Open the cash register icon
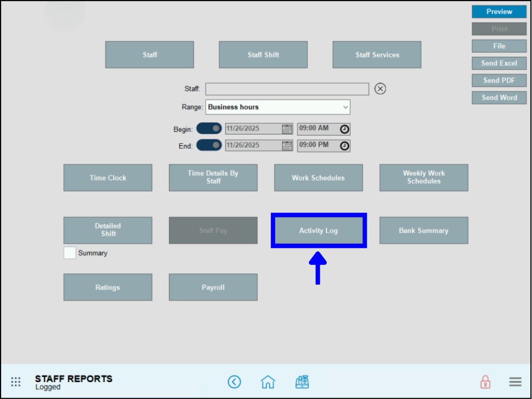Screen dimensions: 532x399 [x=302, y=382]
